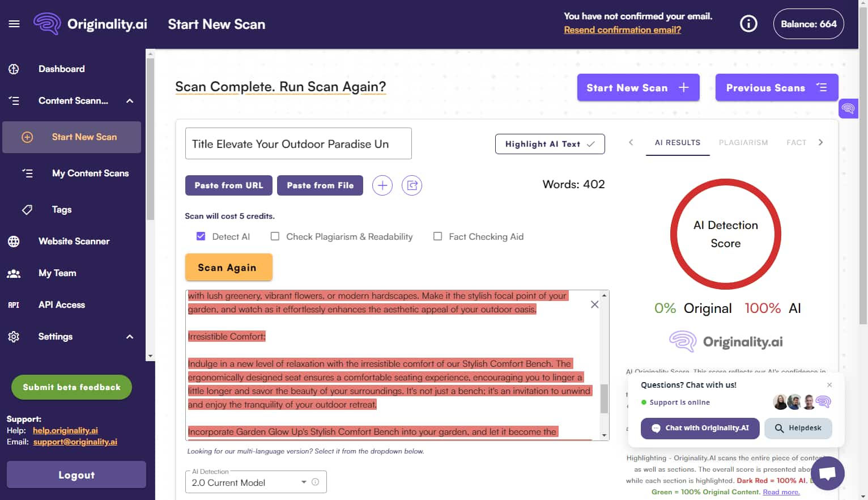The width and height of the screenshot is (868, 500).
Task: Click the API Access sidebar icon
Action: (14, 304)
